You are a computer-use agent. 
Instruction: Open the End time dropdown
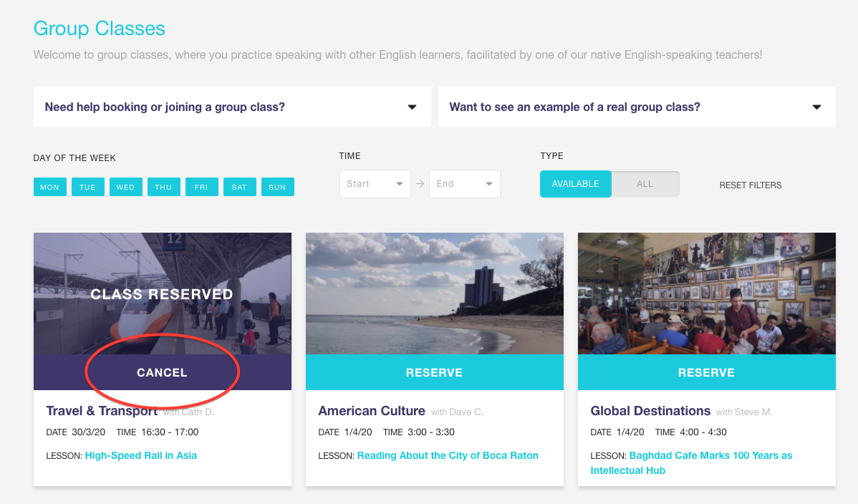coord(465,184)
